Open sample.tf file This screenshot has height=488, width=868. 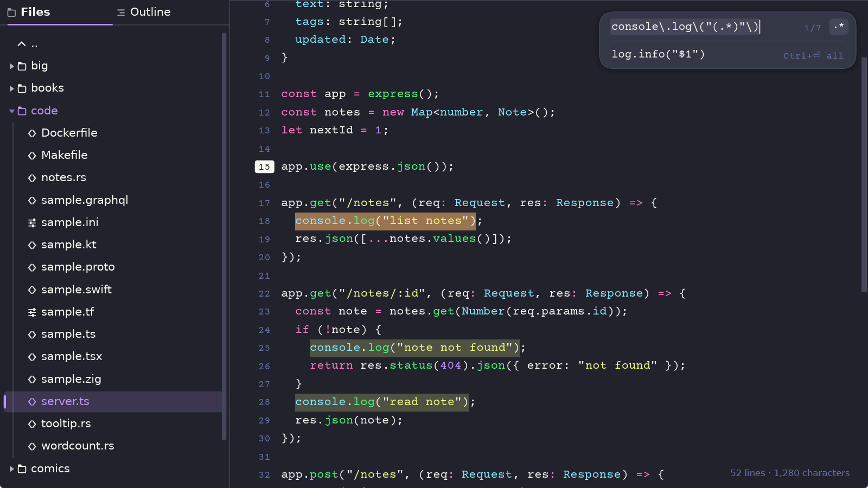click(x=113, y=312)
